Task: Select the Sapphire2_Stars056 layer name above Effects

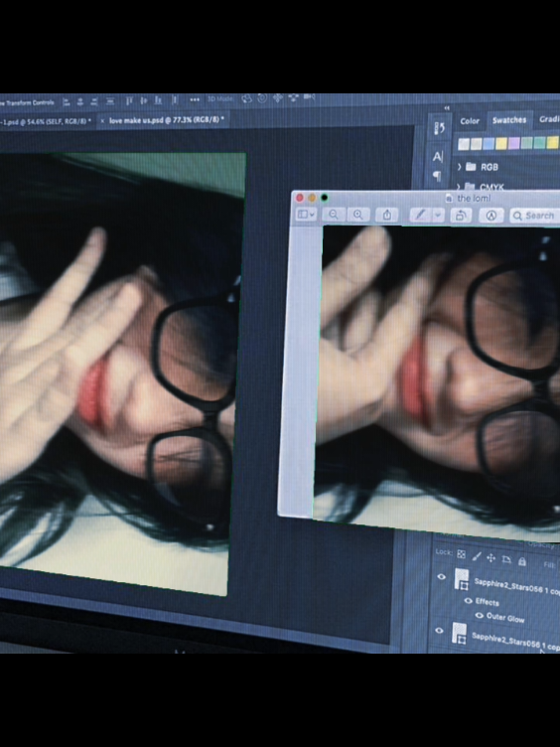Action: (x=516, y=586)
